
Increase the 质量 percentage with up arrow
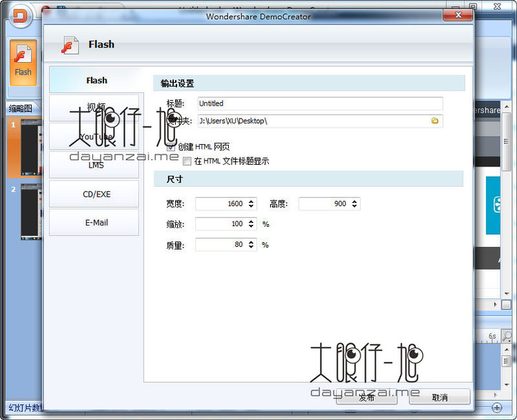(x=251, y=241)
